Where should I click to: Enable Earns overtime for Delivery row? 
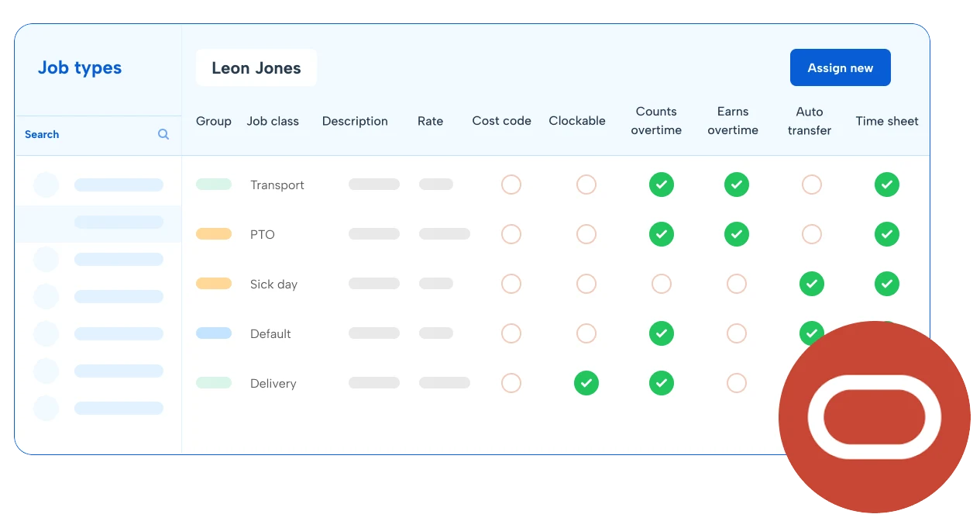point(737,383)
